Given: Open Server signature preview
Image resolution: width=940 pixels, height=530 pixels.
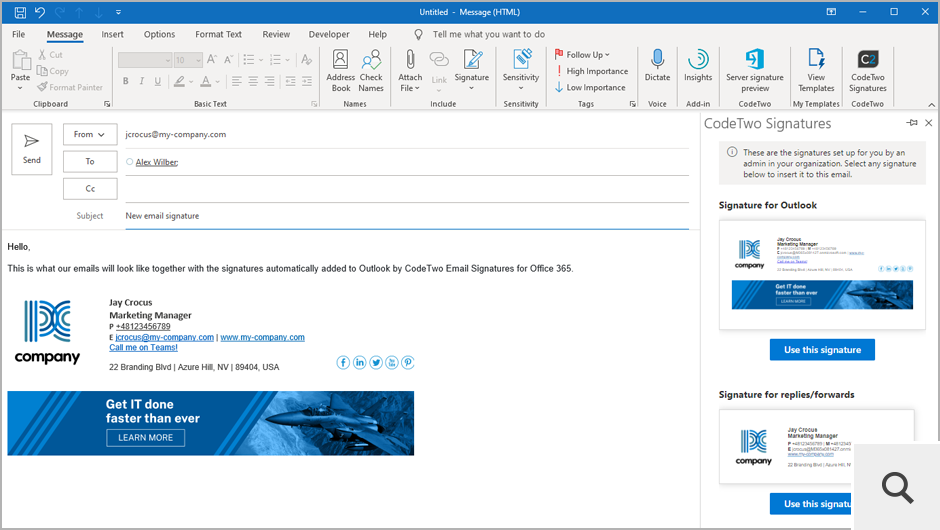Looking at the screenshot, I should coord(755,71).
